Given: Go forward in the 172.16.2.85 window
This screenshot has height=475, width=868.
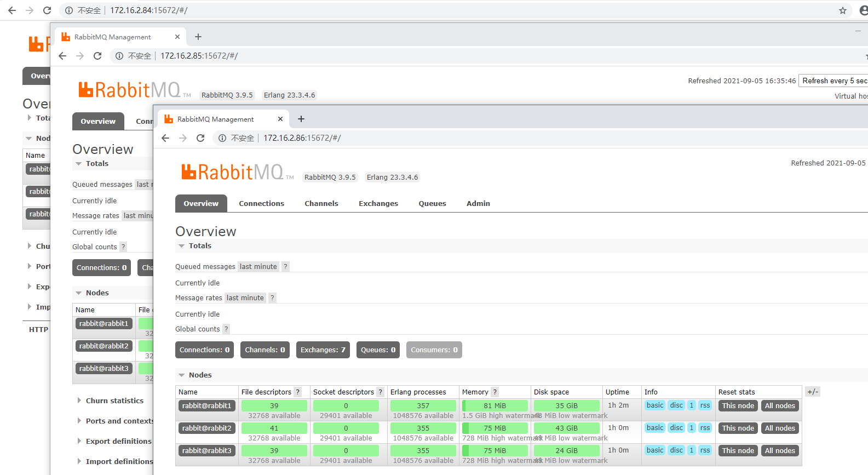Looking at the screenshot, I should 80,56.
